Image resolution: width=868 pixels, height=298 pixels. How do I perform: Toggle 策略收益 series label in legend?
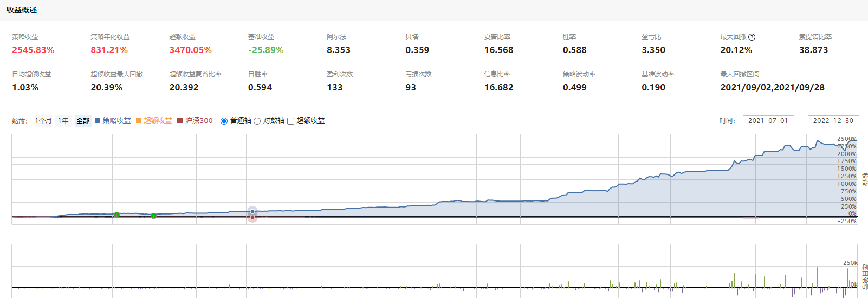tap(116, 121)
